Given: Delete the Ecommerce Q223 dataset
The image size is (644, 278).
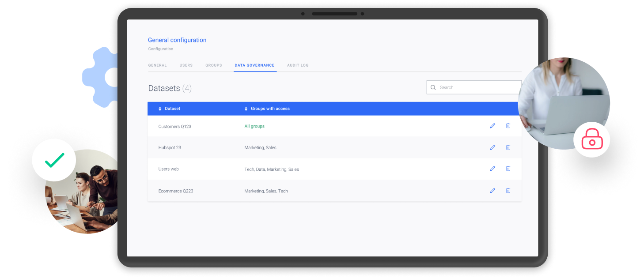Looking at the screenshot, I should (508, 191).
